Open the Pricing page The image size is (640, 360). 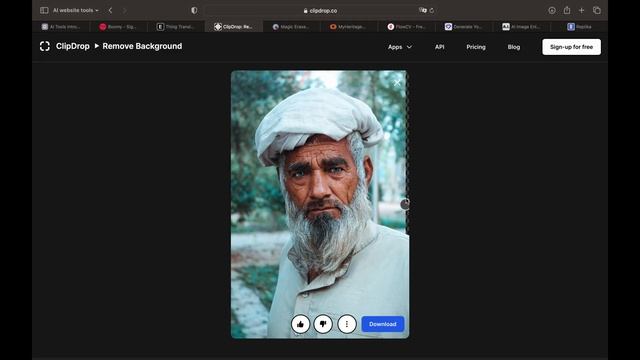tap(476, 47)
